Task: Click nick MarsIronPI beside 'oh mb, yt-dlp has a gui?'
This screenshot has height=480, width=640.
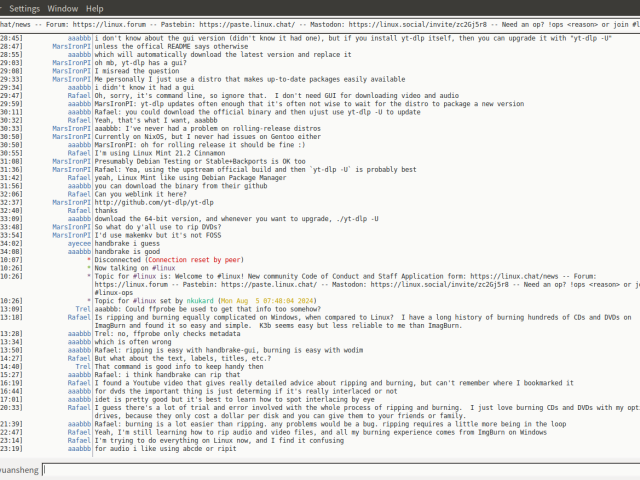Action: tap(71, 63)
